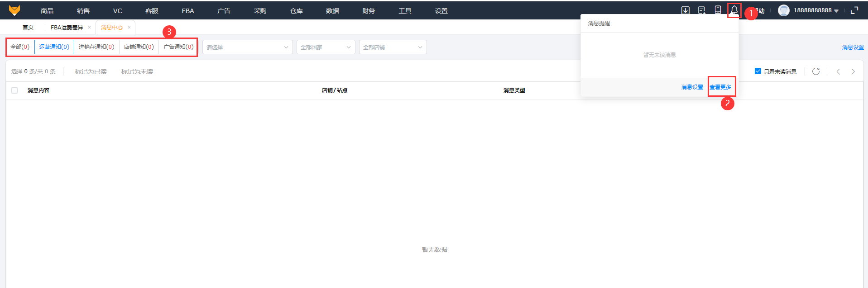Select the 店铺通知(0) filter tab
The image size is (868, 288).
(x=139, y=47)
